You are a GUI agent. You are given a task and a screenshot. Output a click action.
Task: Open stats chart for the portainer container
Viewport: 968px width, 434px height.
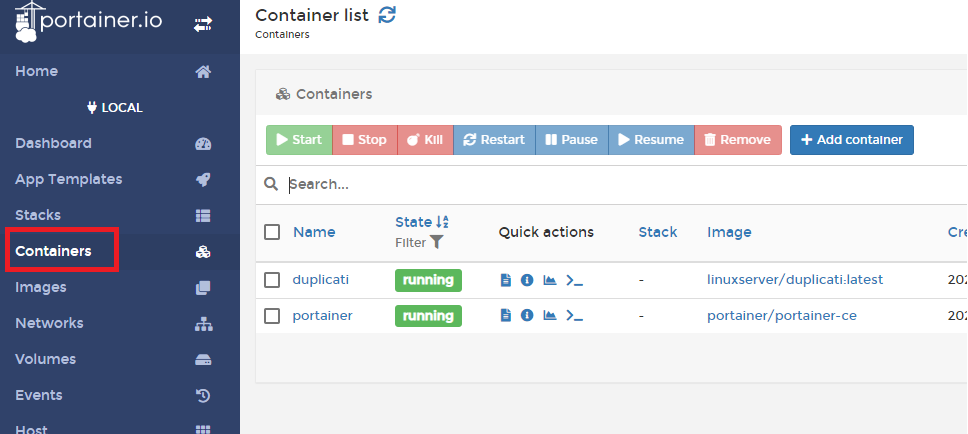549,316
